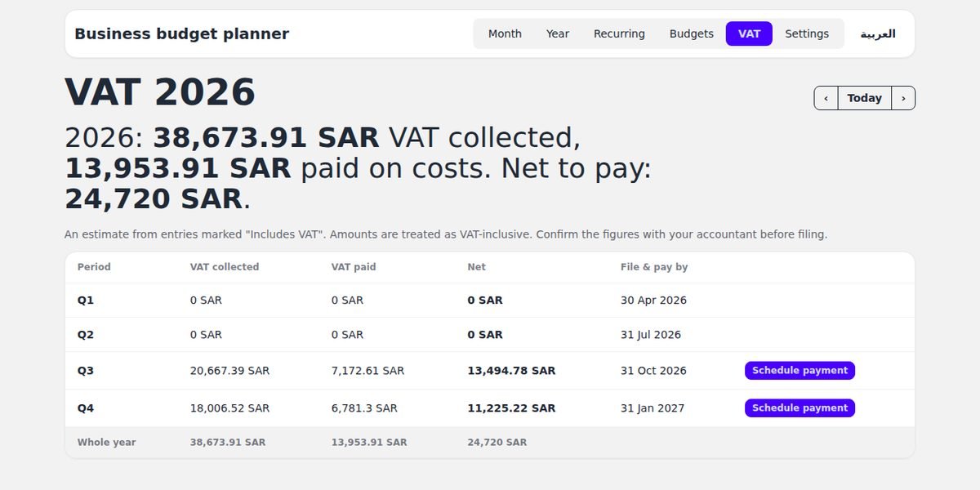The width and height of the screenshot is (980, 490).
Task: Click the Q3 VAT collected 20,667.39 SAR
Action: (x=229, y=371)
